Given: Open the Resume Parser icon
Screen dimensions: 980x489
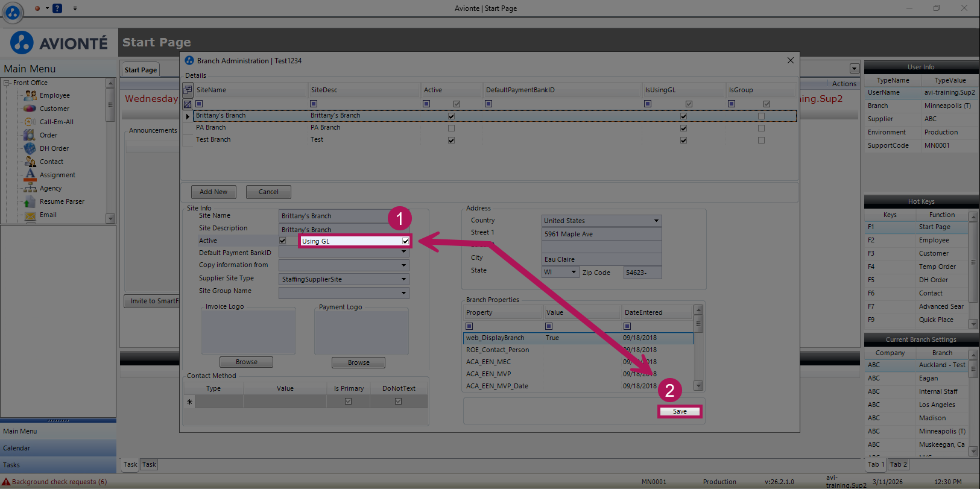Looking at the screenshot, I should (x=30, y=201).
